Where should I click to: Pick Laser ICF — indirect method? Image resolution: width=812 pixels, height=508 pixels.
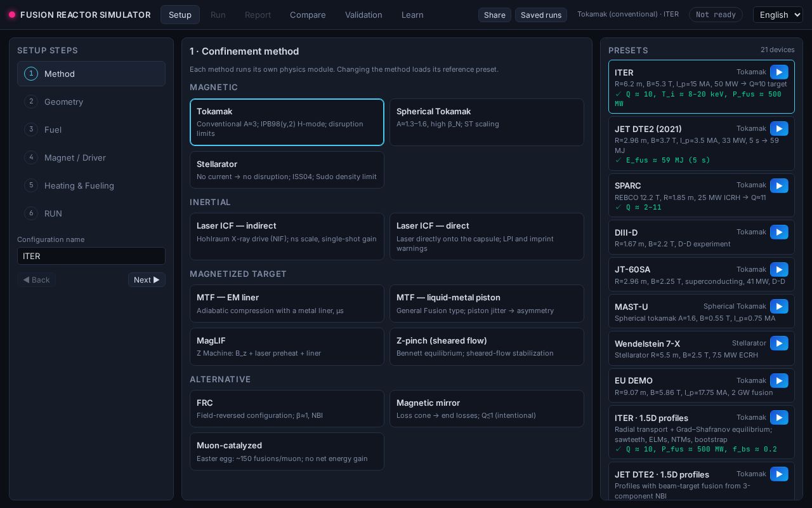click(x=287, y=236)
